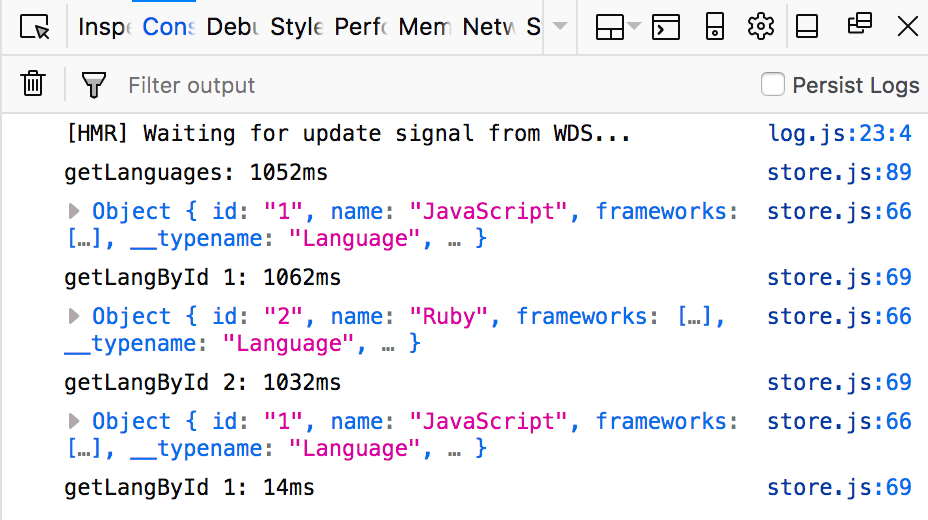Expand the Ruby object with id 2
The image size is (928, 520).
click(x=74, y=316)
